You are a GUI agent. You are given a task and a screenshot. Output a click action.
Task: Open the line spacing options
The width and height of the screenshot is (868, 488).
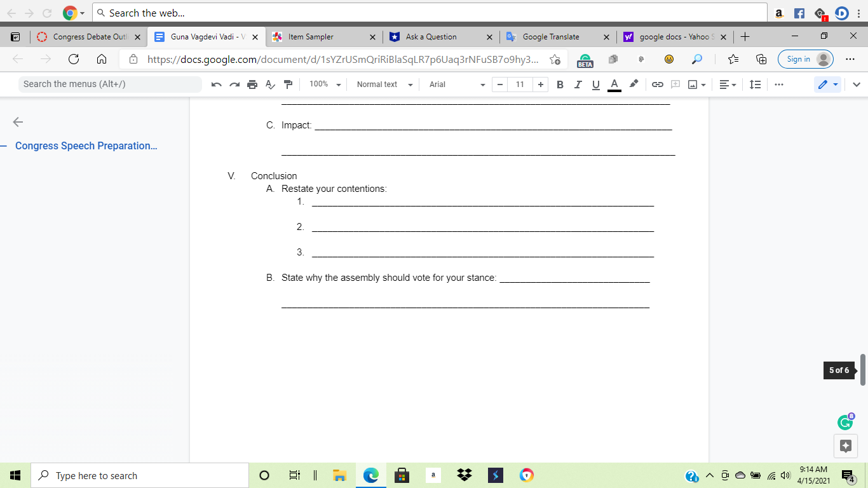(755, 84)
